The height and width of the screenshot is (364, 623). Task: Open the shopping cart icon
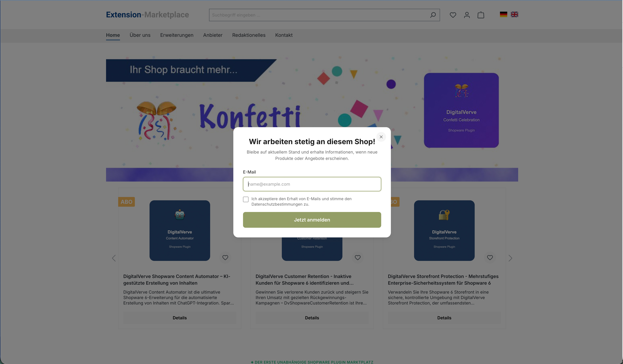481,15
